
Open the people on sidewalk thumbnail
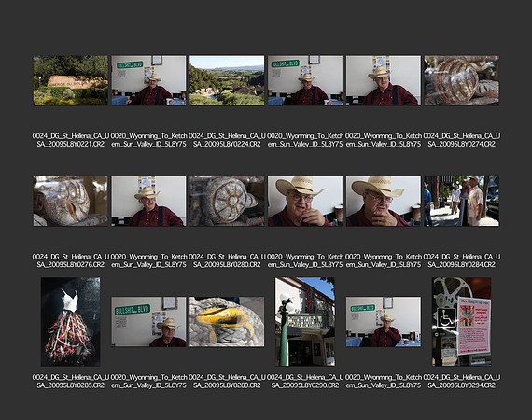(x=461, y=201)
